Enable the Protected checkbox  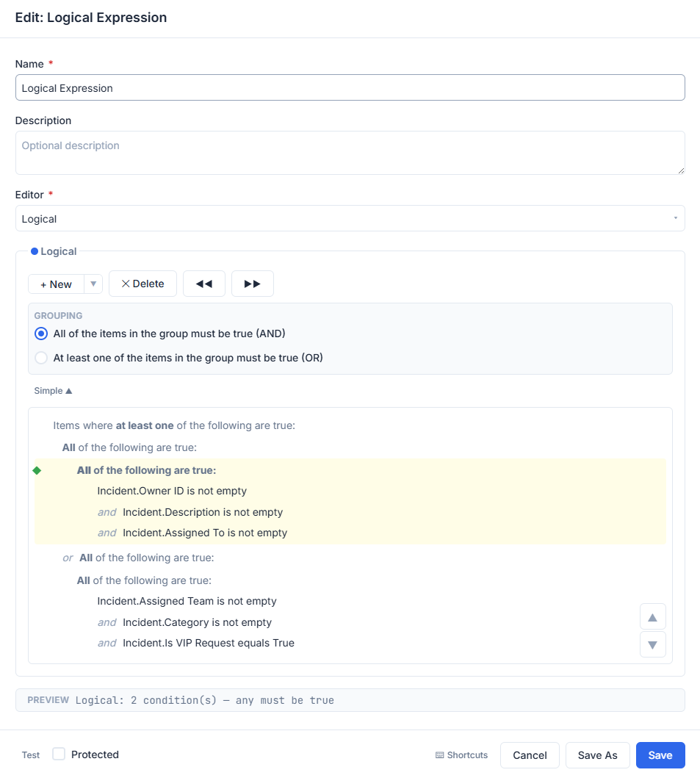pos(59,754)
